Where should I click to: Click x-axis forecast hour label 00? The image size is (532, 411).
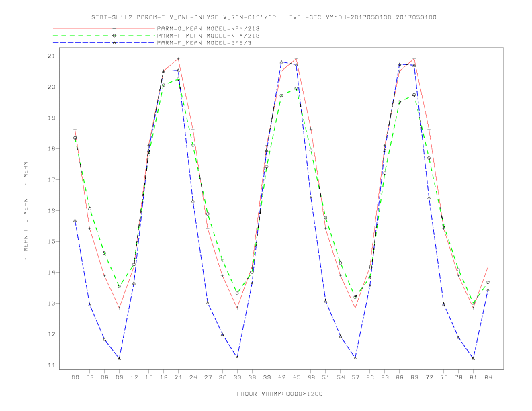[x=75, y=377]
